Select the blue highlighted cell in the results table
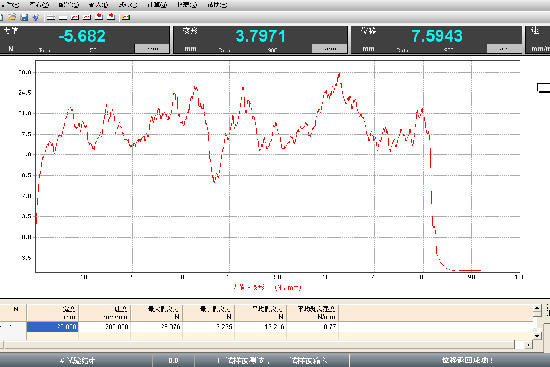 click(52, 327)
